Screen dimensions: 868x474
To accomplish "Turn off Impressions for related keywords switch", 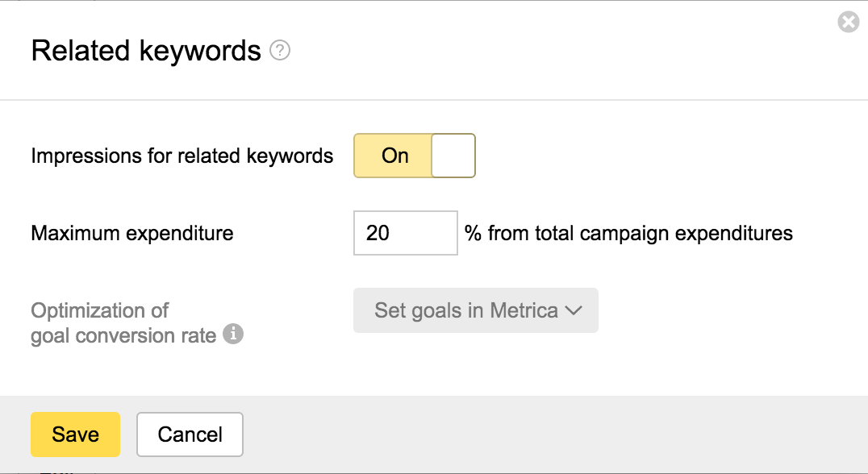I will coord(414,156).
